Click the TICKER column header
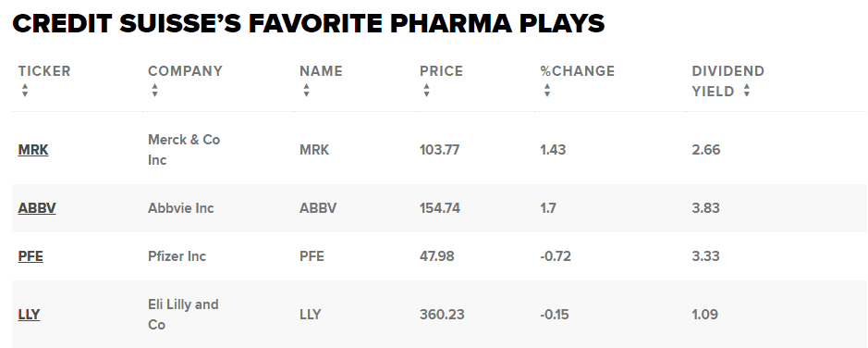 coord(44,71)
